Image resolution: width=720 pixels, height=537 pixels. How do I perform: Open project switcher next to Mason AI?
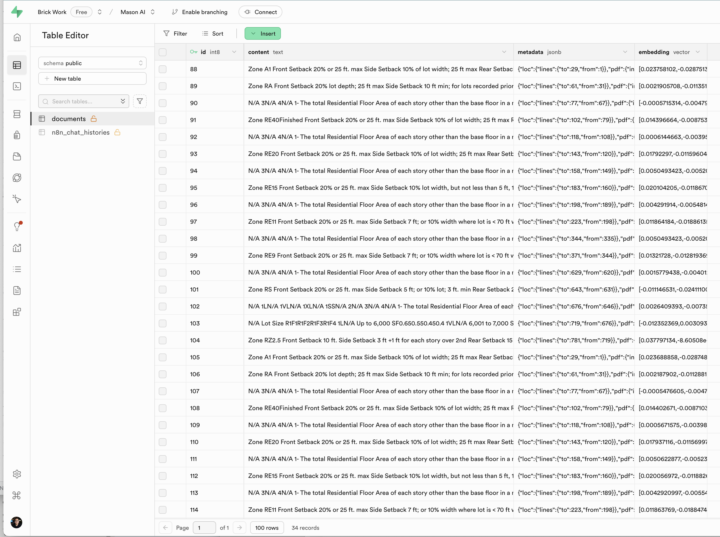click(152, 12)
